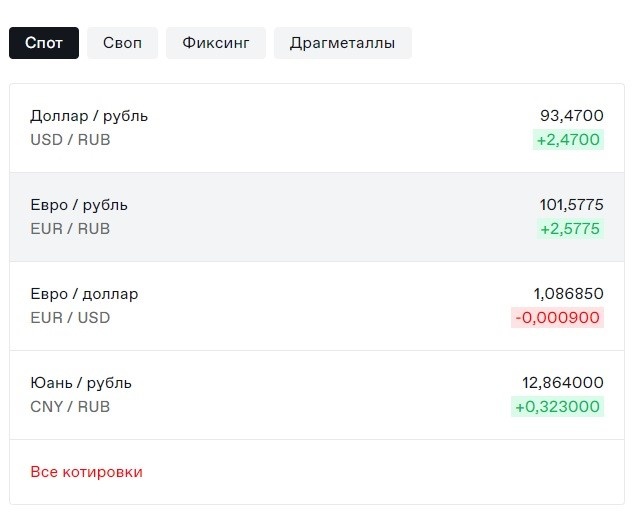Click the 93,4700 dollar rate value
Image resolution: width=643 pixels, height=524 pixels.
pyautogui.click(x=572, y=116)
